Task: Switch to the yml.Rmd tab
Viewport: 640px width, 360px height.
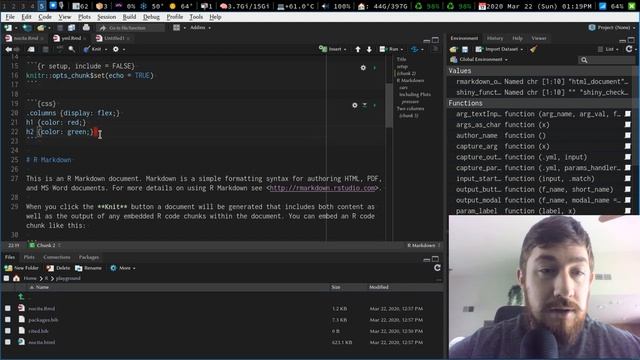Action: [x=68, y=38]
